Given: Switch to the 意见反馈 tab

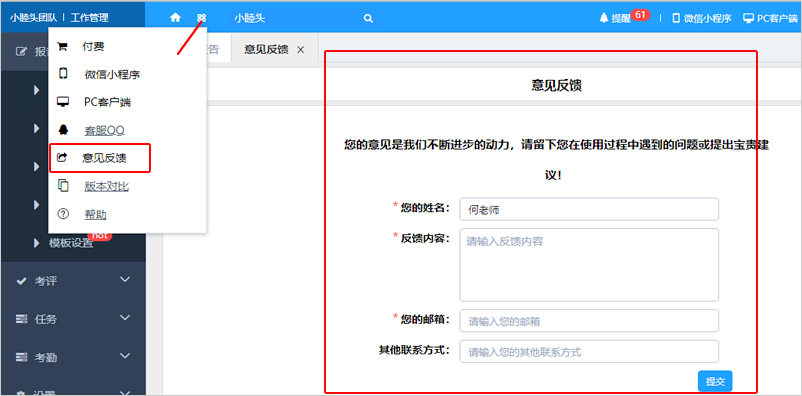Looking at the screenshot, I should click(266, 50).
